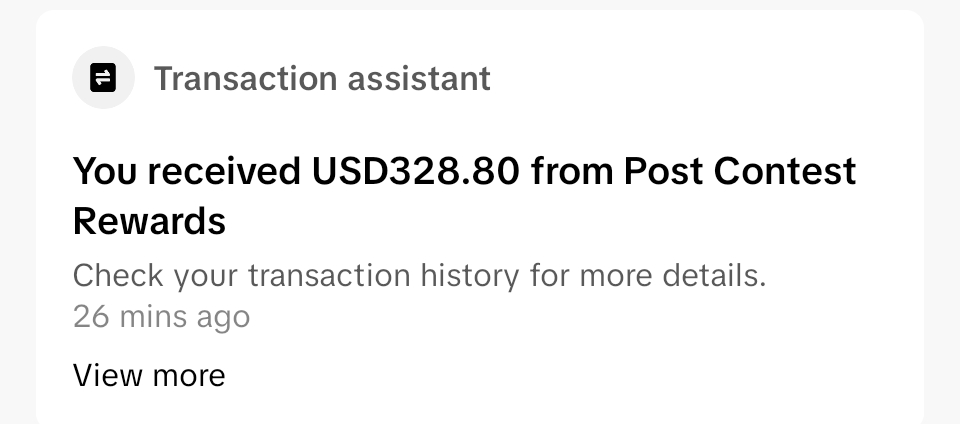
Task: Click the "26 mins ago" timestamp
Action: [x=161, y=317]
